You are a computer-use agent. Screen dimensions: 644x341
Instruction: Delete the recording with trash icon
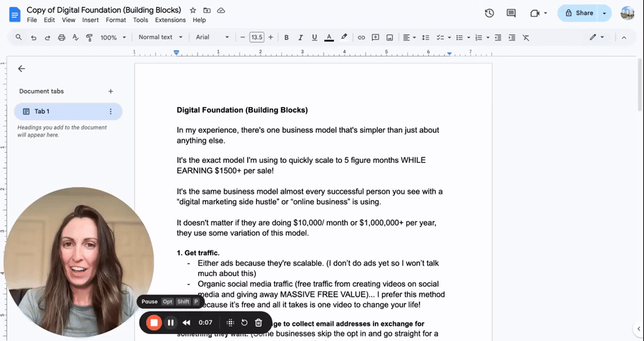(258, 323)
